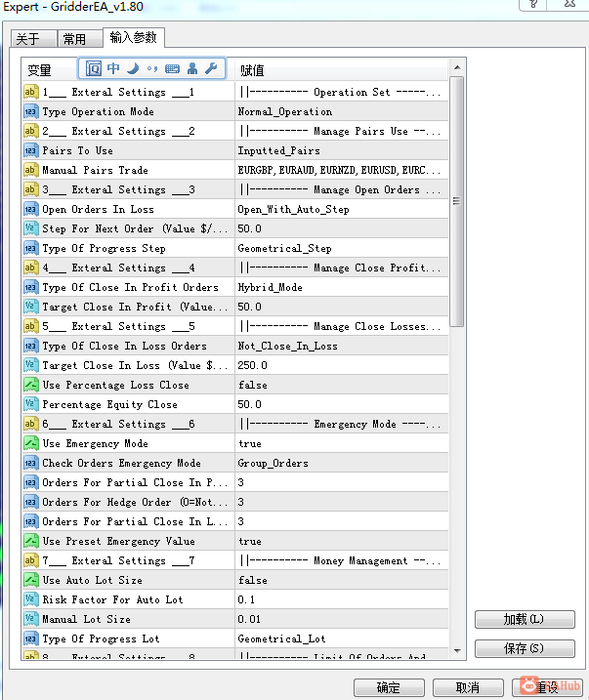This screenshot has width=589, height=700.
Task: Click the icon beside Percentage Equity Close
Action: [x=31, y=404]
